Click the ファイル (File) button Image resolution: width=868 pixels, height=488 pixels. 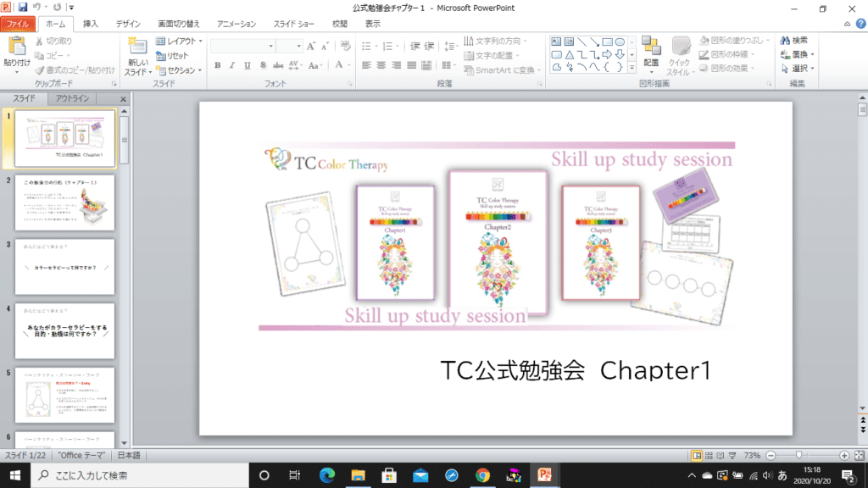[x=19, y=24]
